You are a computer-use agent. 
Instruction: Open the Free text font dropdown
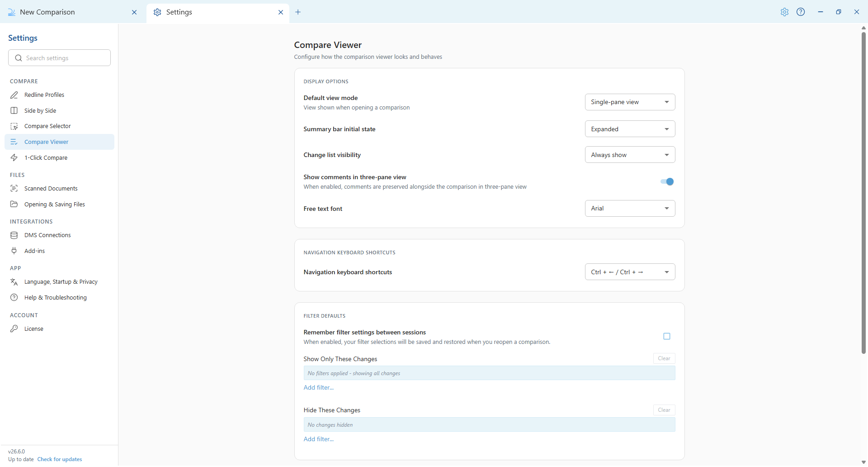[630, 209]
